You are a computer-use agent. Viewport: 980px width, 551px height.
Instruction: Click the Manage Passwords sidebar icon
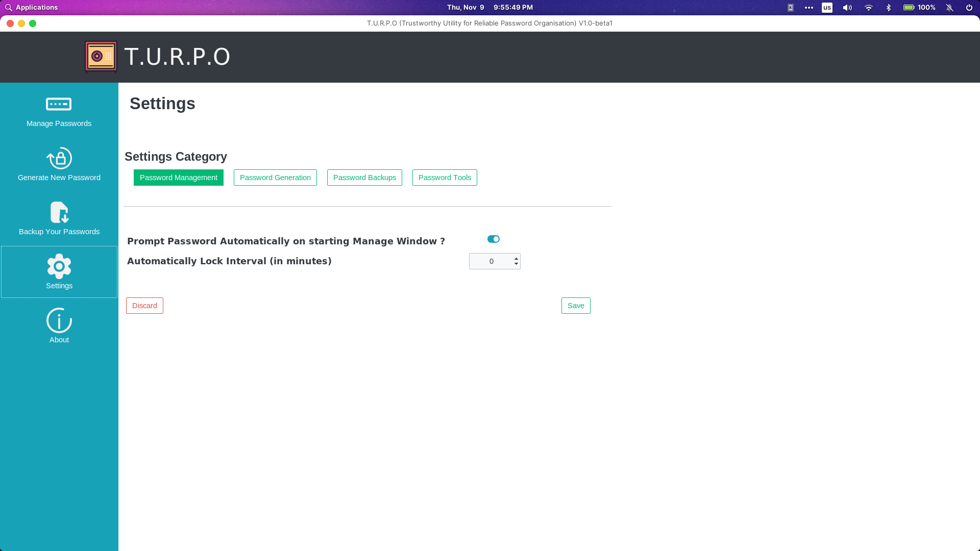point(59,104)
